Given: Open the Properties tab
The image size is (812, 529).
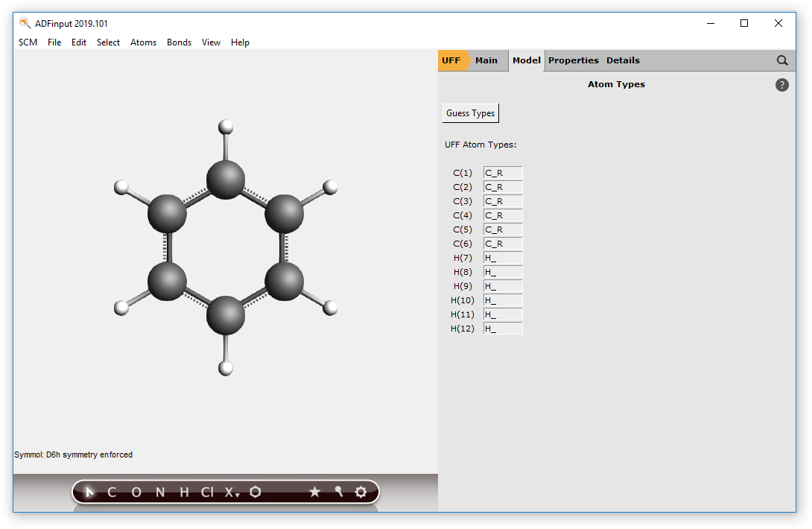Looking at the screenshot, I should pos(574,60).
